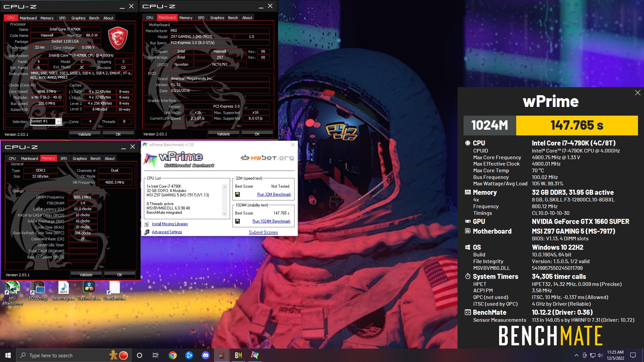Image resolution: width=644 pixels, height=362 pixels.
Task: Click CAS# Latency 10.0 clocks value
Action: click(x=83, y=209)
